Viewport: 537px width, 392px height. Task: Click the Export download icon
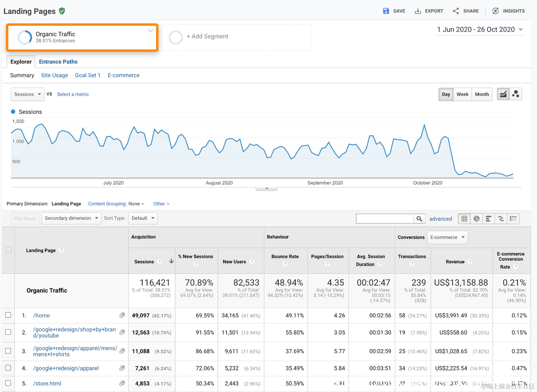tap(418, 11)
